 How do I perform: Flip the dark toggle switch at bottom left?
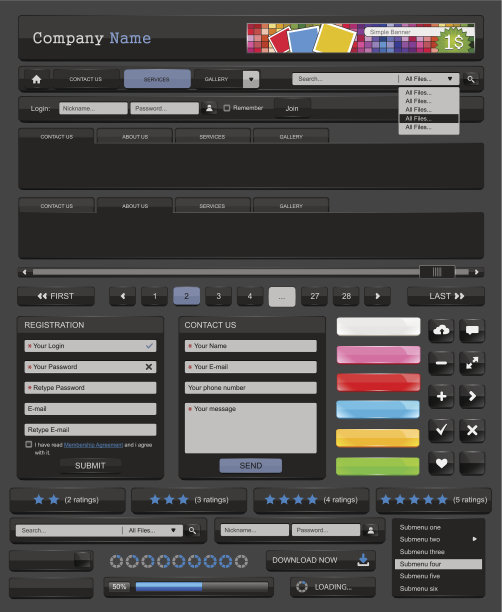[x=51, y=561]
